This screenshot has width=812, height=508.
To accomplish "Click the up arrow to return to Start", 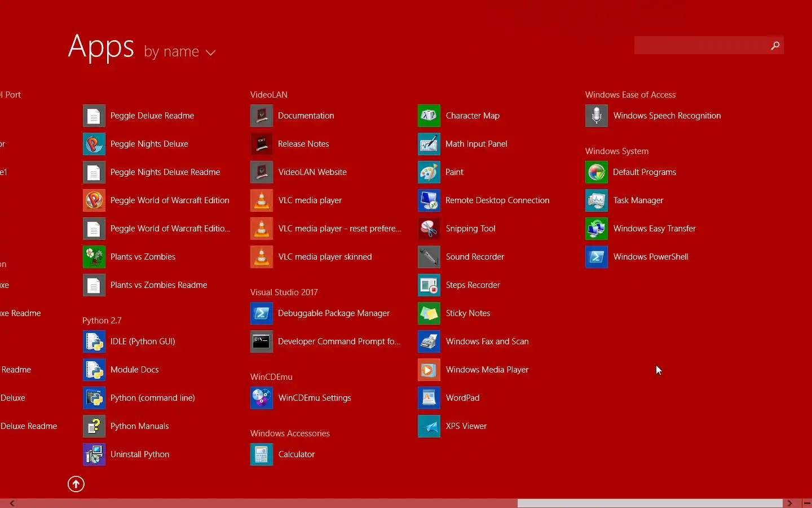I will [x=76, y=484].
